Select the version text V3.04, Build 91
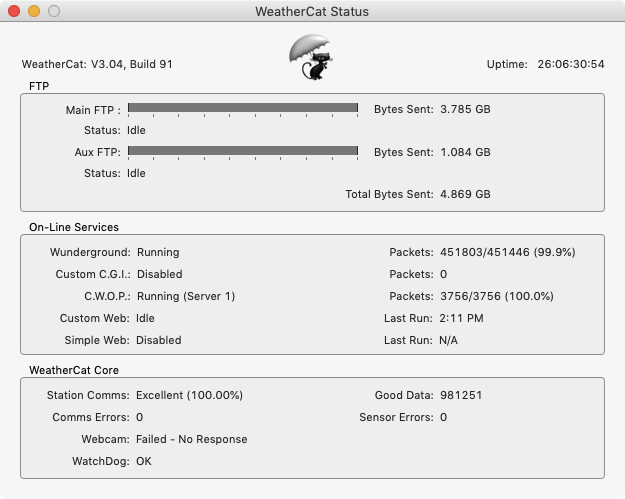 pos(132,64)
